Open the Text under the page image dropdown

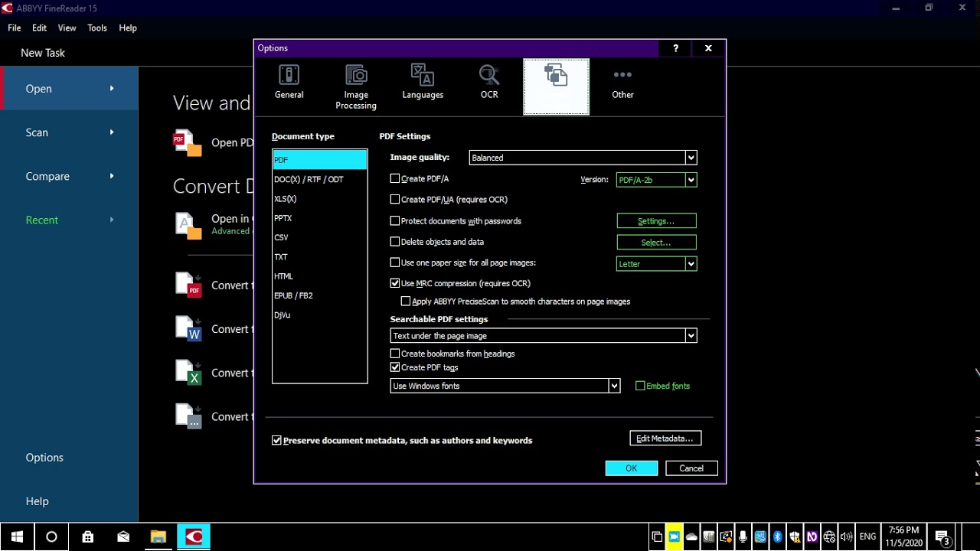point(544,336)
